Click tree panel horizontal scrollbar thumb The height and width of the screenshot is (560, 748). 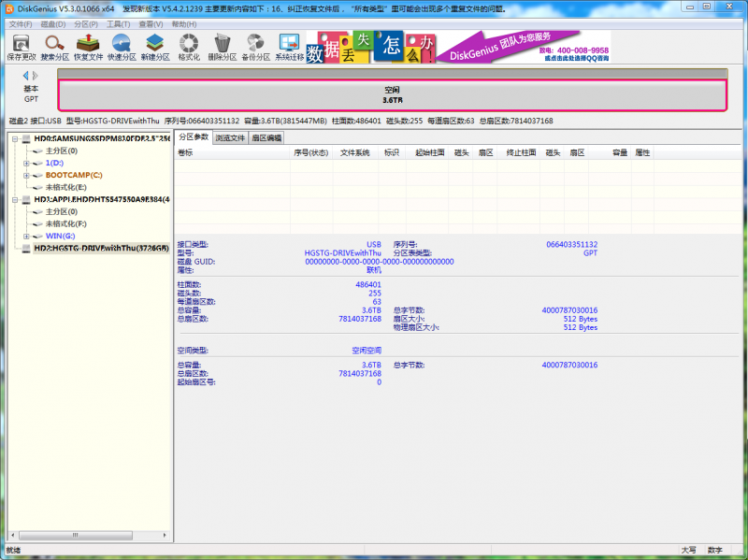point(76,535)
